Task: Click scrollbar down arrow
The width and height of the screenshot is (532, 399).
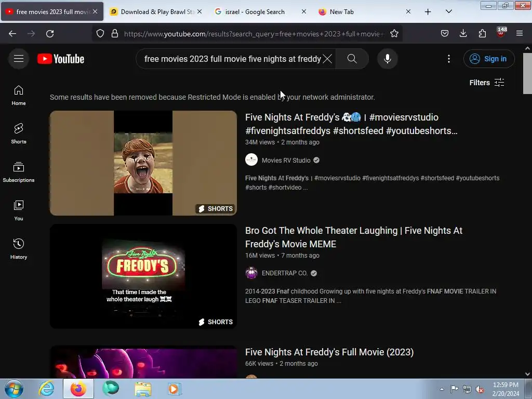Action: pyautogui.click(x=527, y=374)
